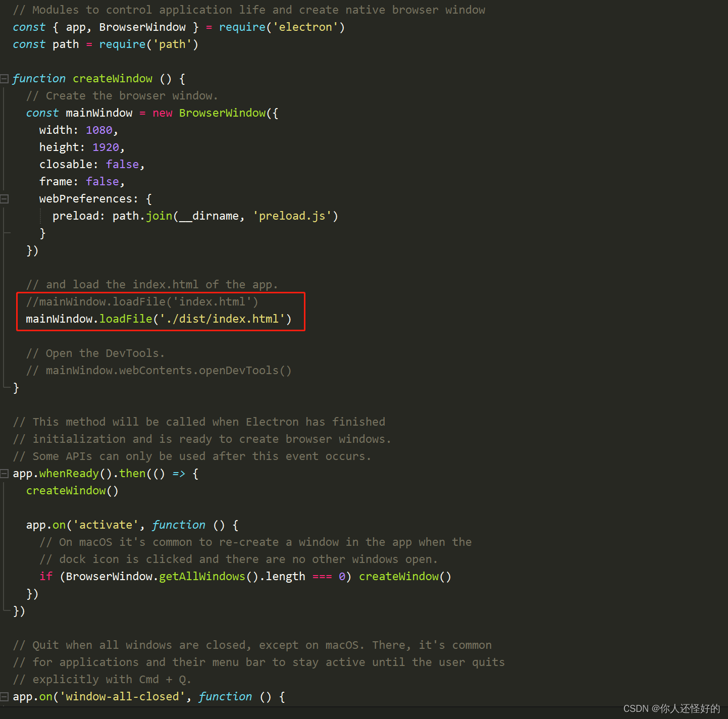Click the comment 'Create the browser window.'

click(122, 96)
